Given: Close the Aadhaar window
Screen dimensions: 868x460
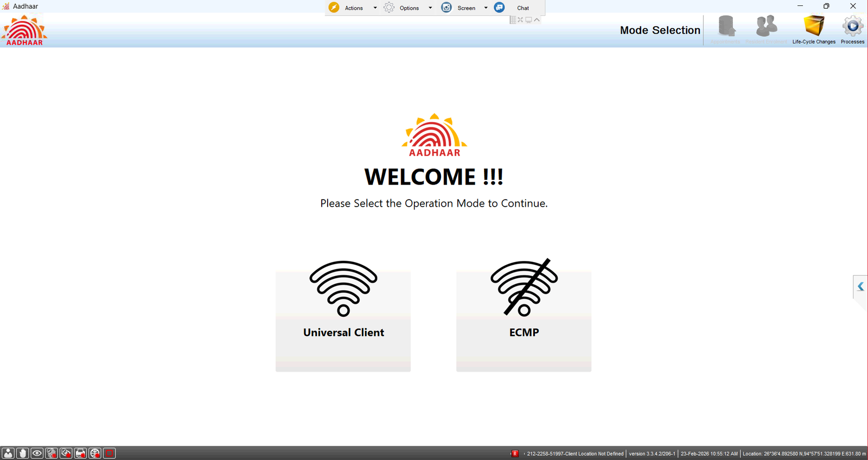Looking at the screenshot, I should (853, 6).
